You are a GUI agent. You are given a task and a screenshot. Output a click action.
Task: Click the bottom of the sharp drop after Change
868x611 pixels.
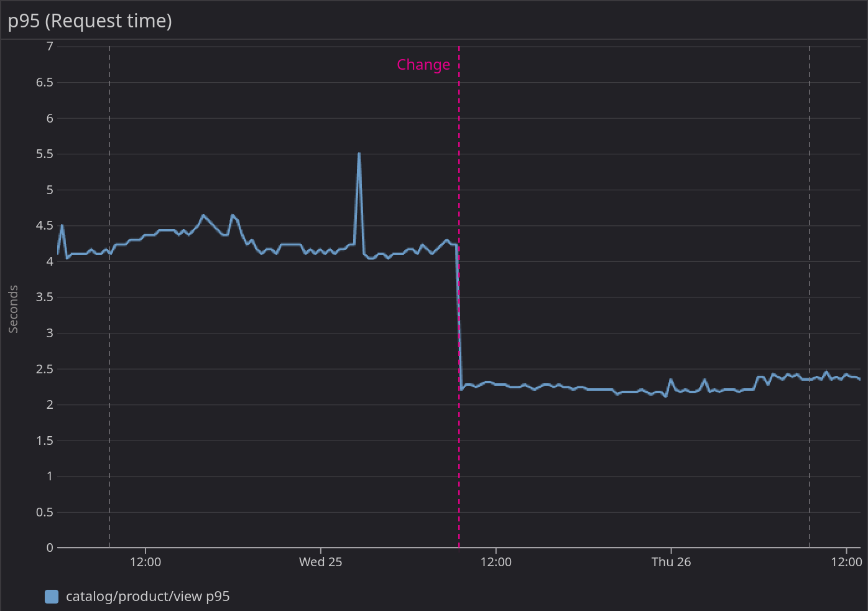tap(461, 389)
